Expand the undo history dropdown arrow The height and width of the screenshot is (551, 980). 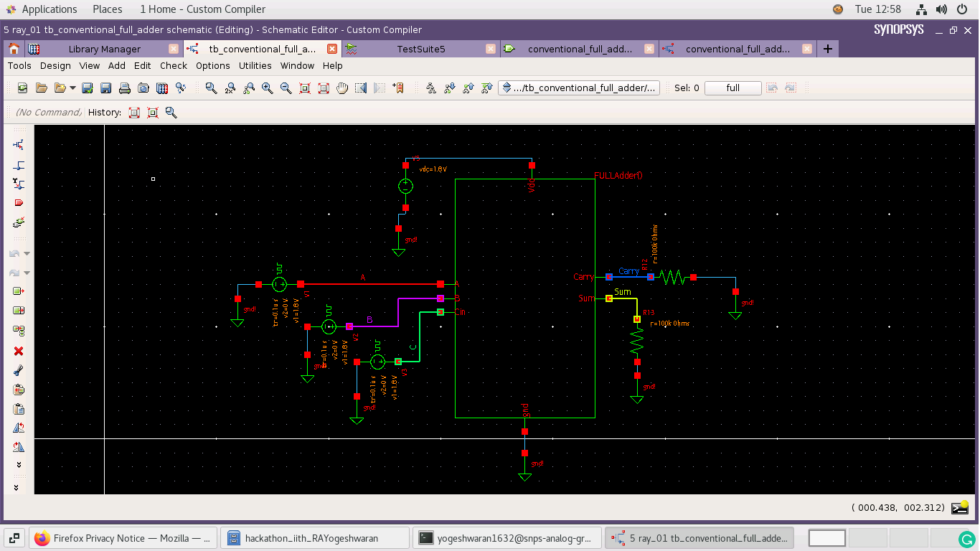coord(28,253)
